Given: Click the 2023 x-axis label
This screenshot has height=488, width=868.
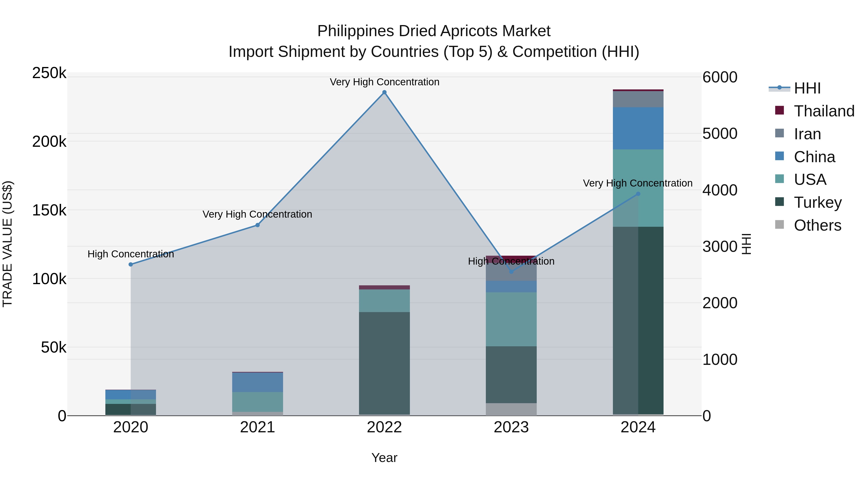Looking at the screenshot, I should (x=511, y=427).
